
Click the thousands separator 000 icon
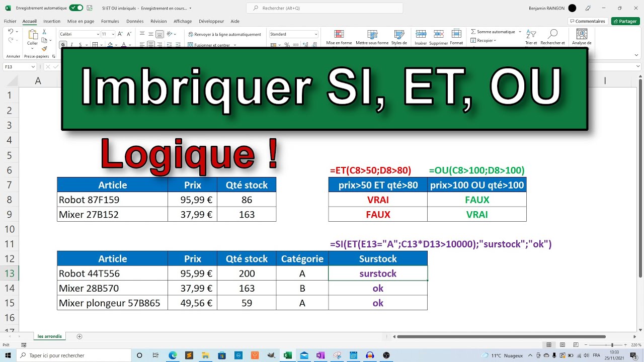click(296, 45)
